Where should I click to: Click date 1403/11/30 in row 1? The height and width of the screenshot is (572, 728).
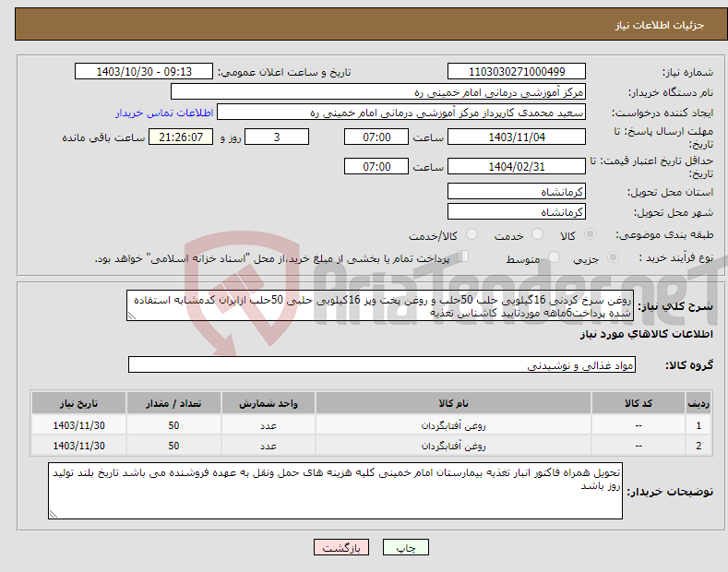pos(79,425)
